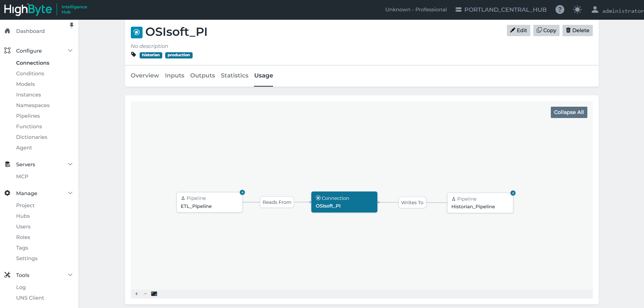Go to Roles page

tap(23, 237)
